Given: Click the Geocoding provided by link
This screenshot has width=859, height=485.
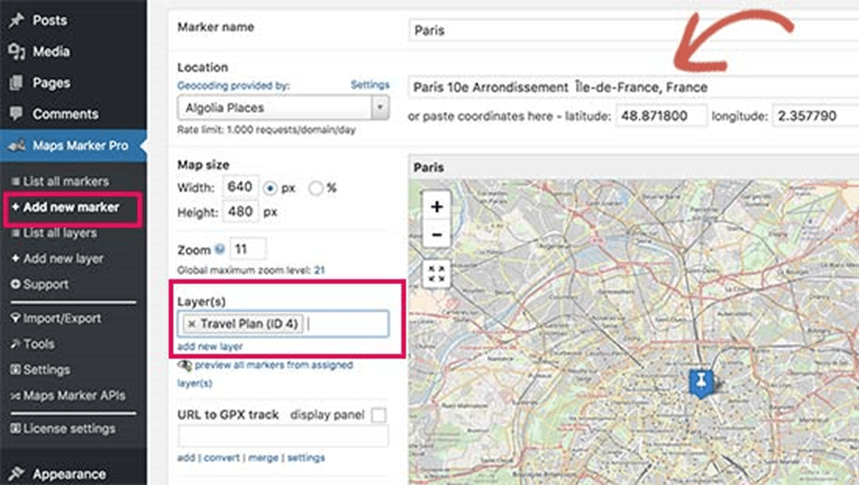Looking at the screenshot, I should (x=233, y=85).
